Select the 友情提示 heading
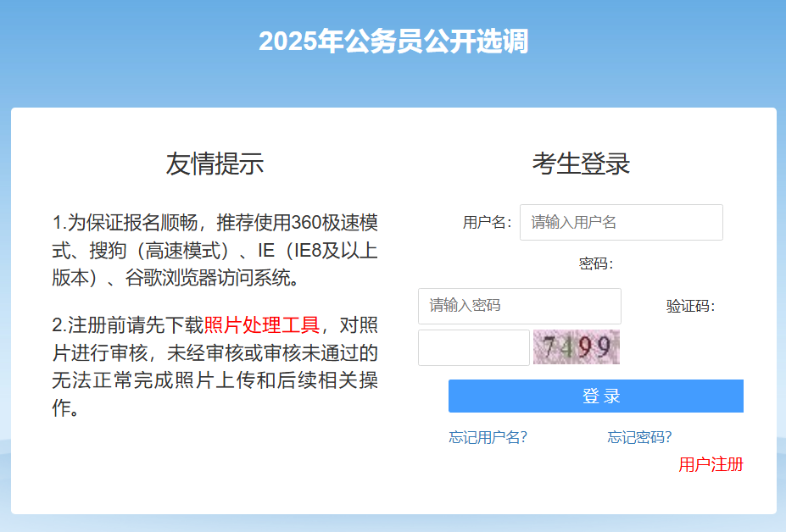Viewport: 786px width, 532px height. (x=215, y=163)
